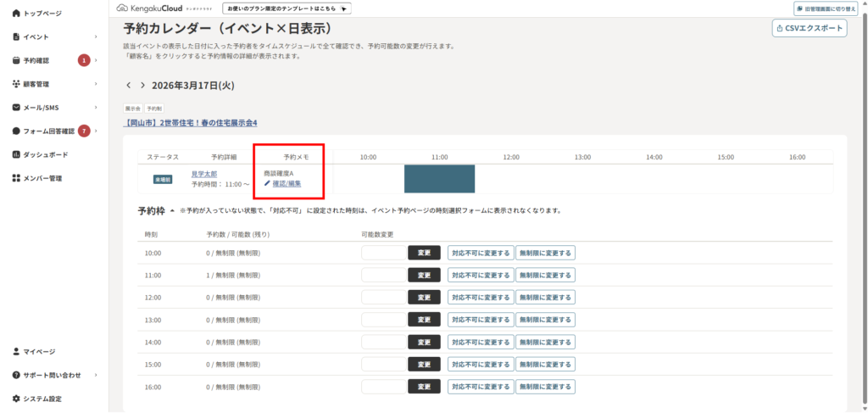Expand the イベント sidebar submenu
This screenshot has height=413, width=868.
[x=96, y=37]
